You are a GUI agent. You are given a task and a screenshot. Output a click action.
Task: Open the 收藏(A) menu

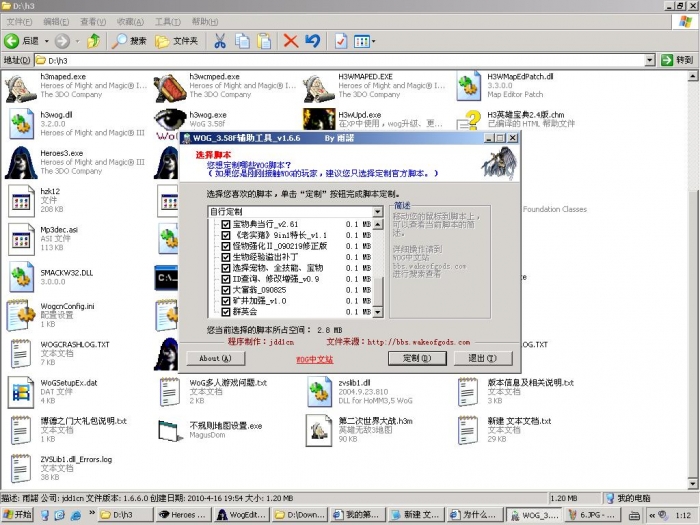[130, 21]
